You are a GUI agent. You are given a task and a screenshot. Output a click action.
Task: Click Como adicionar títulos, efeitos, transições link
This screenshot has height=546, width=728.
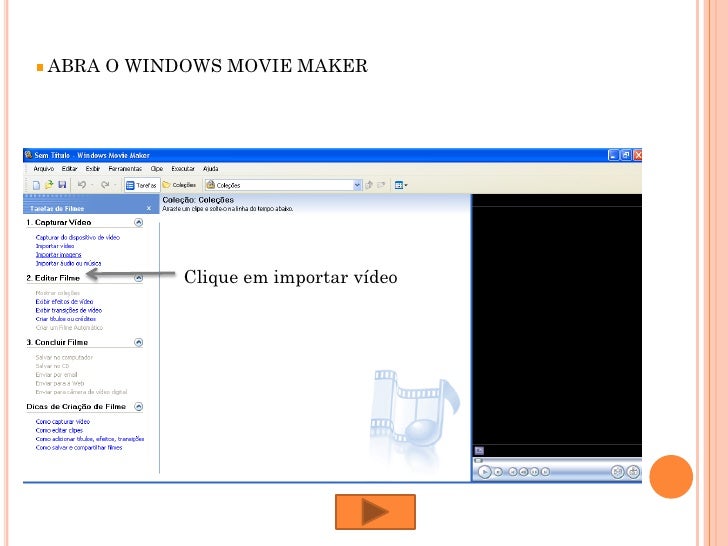[x=90, y=439]
